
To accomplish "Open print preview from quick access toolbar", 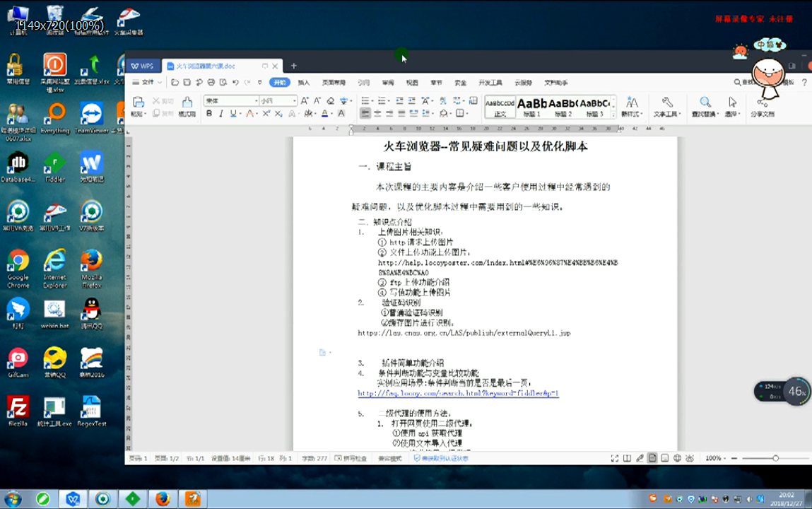I will [223, 82].
